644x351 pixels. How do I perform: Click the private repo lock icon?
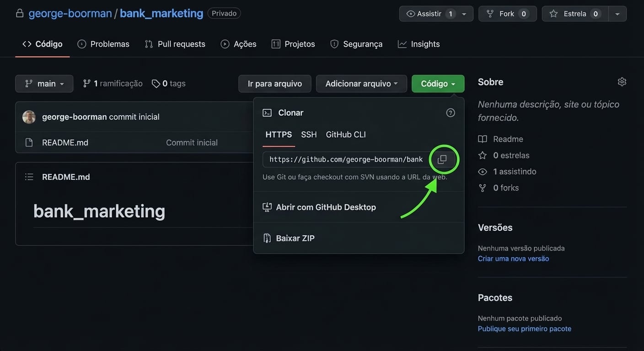pos(20,13)
